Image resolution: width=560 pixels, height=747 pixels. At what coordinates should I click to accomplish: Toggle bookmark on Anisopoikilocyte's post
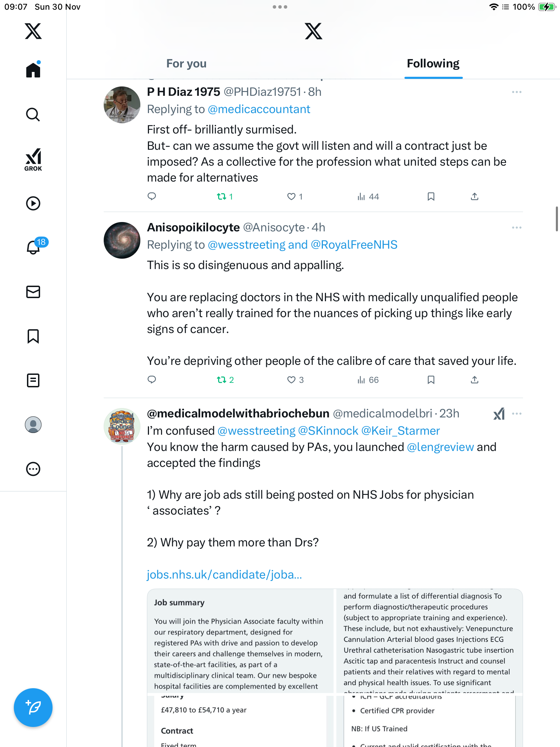(x=431, y=380)
